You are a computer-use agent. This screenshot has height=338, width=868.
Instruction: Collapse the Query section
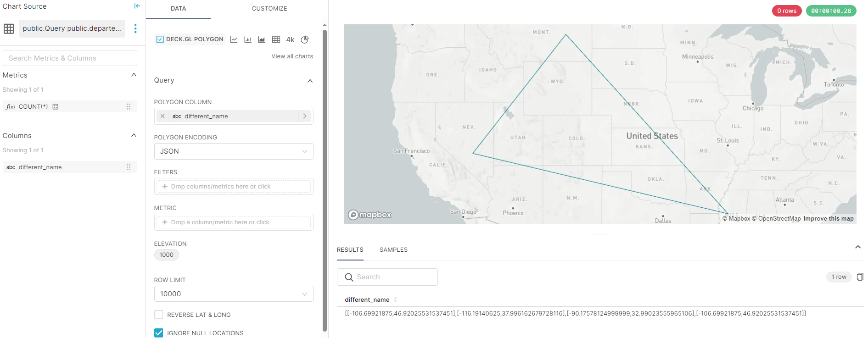pos(310,81)
